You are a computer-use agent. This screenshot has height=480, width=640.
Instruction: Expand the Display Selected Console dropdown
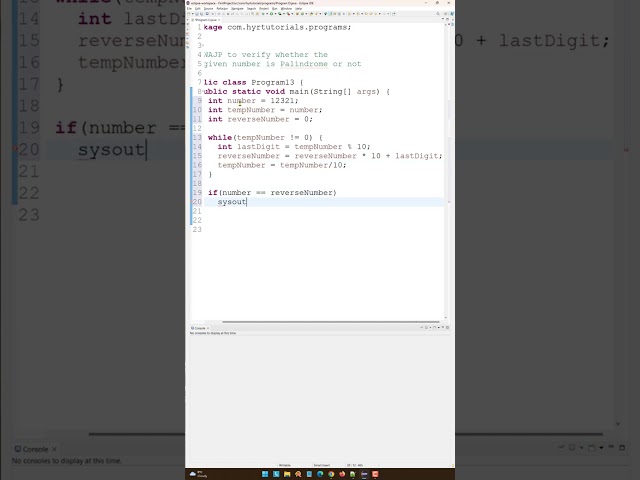click(431, 327)
